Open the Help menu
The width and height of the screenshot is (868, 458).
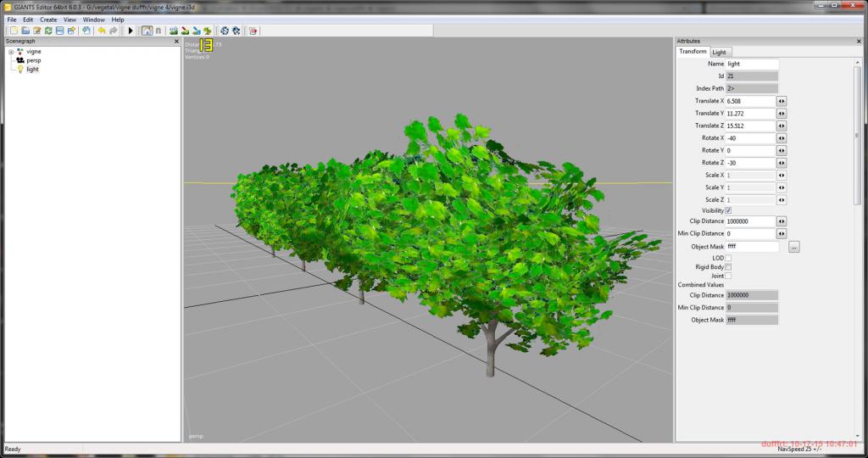(x=118, y=20)
